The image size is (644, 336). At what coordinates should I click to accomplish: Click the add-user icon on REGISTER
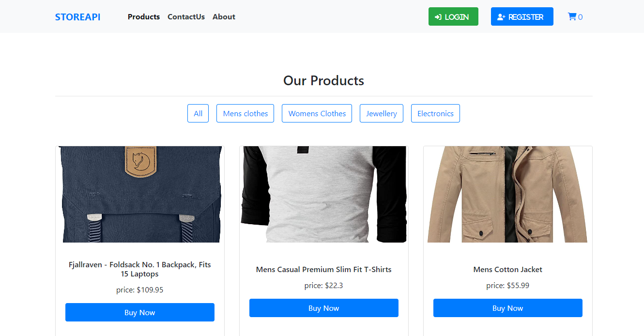(x=500, y=16)
